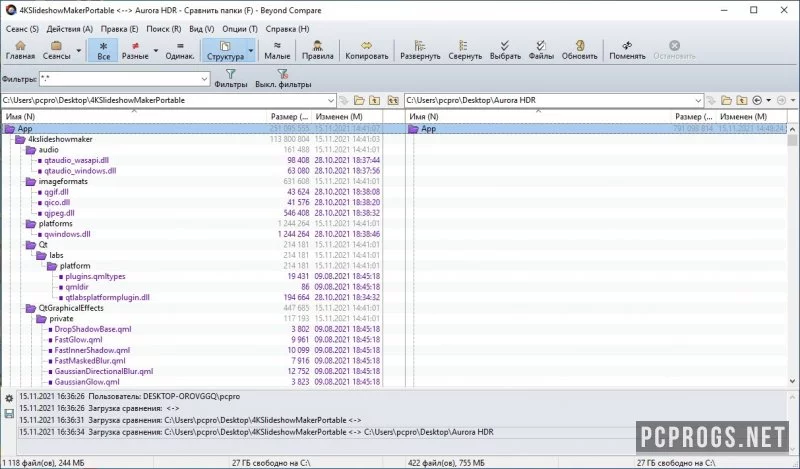Image resolution: width=800 pixels, height=469 pixels.
Task: Open the Вид menu
Action: (x=202, y=29)
